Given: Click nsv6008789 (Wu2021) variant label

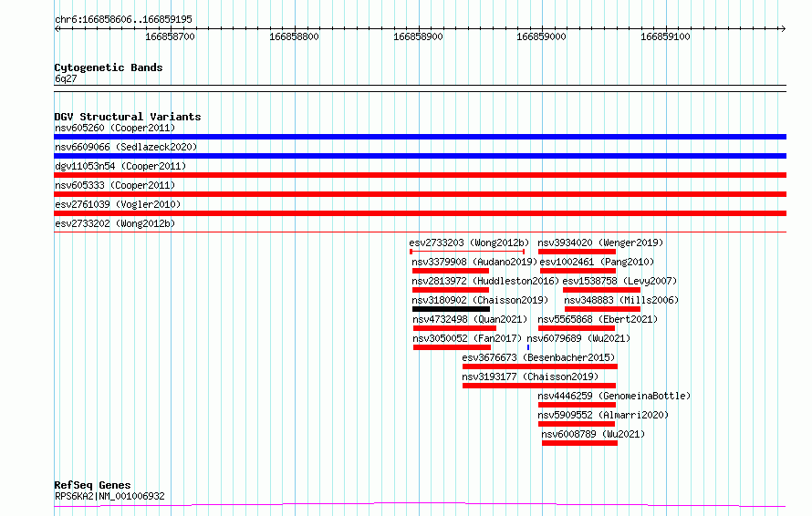Looking at the screenshot, I should coord(593,434).
